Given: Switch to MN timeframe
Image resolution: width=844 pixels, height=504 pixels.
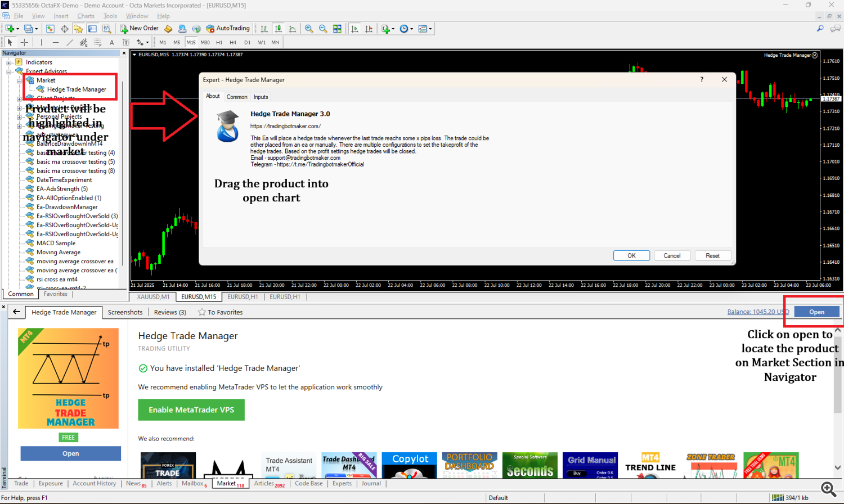Looking at the screenshot, I should pyautogui.click(x=275, y=42).
